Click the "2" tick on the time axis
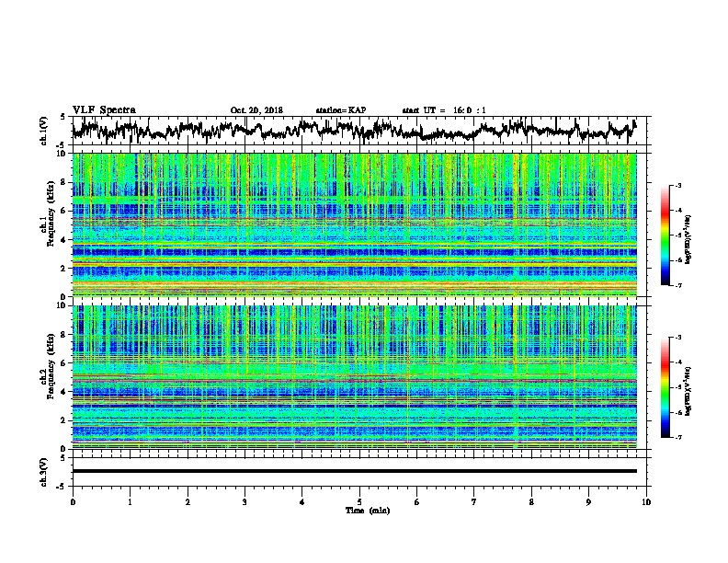 click(x=188, y=502)
